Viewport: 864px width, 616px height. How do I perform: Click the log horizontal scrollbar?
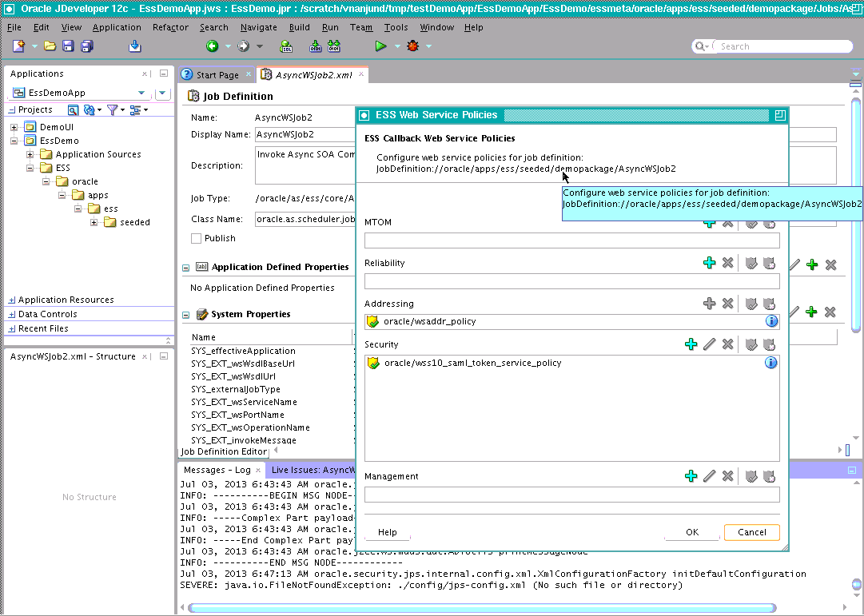[x=482, y=608]
